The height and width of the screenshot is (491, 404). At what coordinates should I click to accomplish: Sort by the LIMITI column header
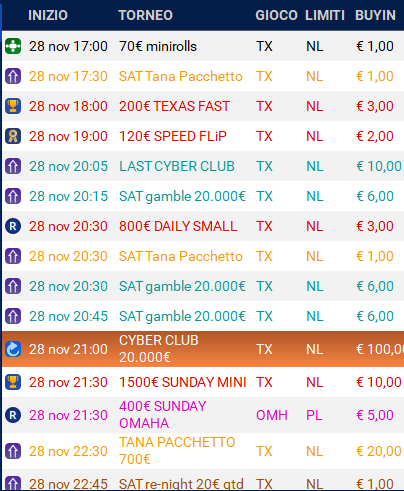click(325, 15)
